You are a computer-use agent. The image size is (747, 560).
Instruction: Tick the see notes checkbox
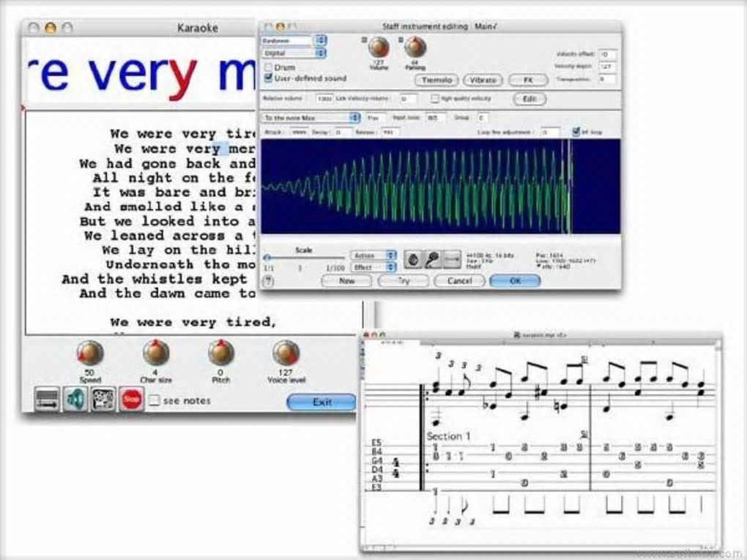pyautogui.click(x=154, y=400)
